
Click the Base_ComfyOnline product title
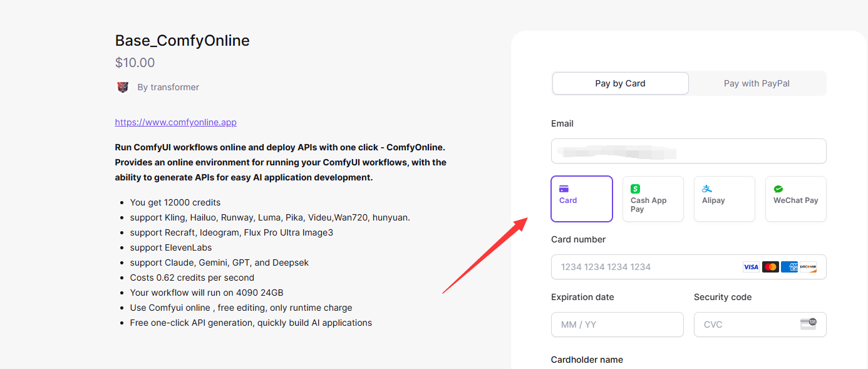(x=182, y=41)
